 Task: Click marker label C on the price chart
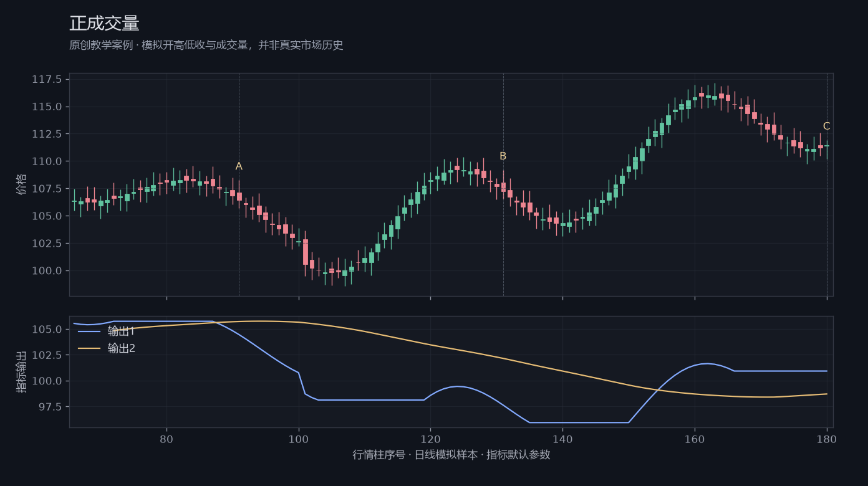tap(827, 126)
